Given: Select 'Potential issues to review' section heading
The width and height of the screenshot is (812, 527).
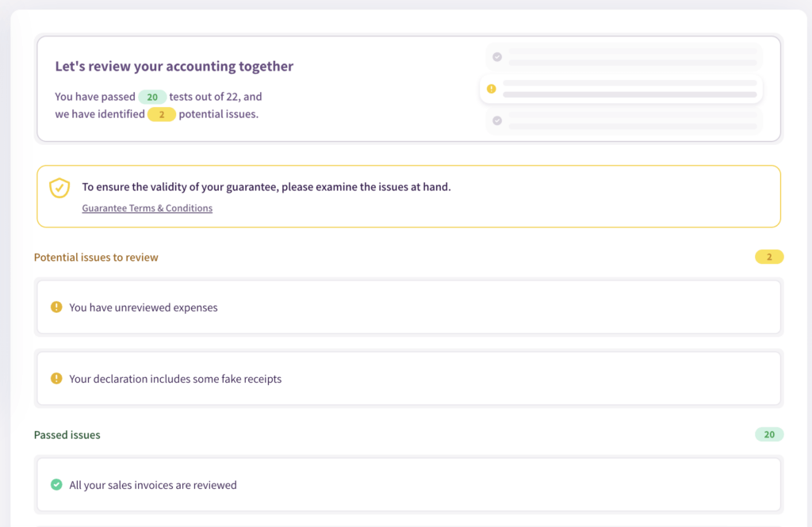Looking at the screenshot, I should coord(96,258).
